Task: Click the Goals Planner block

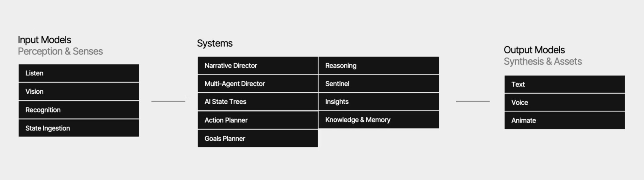Action: (x=258, y=139)
